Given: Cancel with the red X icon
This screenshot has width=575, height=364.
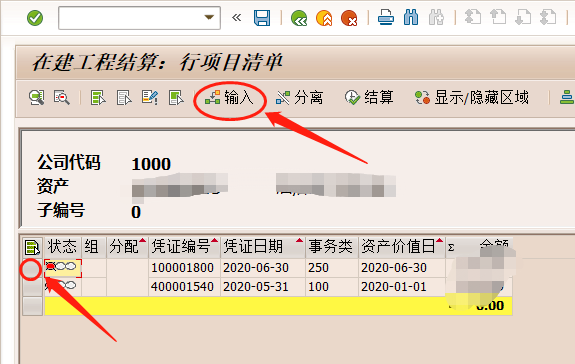Looking at the screenshot, I should tap(349, 18).
